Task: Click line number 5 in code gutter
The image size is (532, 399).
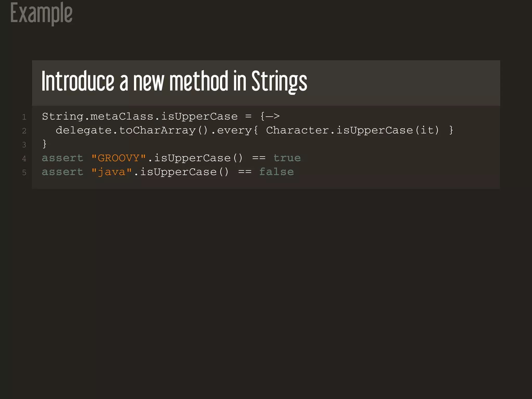Action: 24,172
